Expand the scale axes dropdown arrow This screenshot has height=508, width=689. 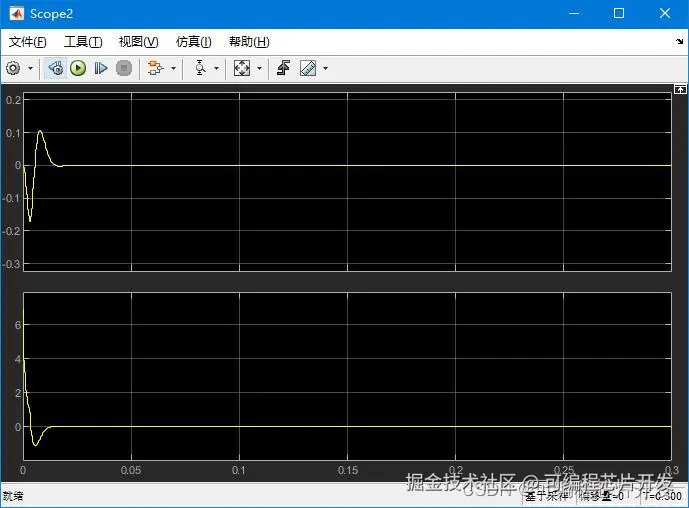(259, 68)
